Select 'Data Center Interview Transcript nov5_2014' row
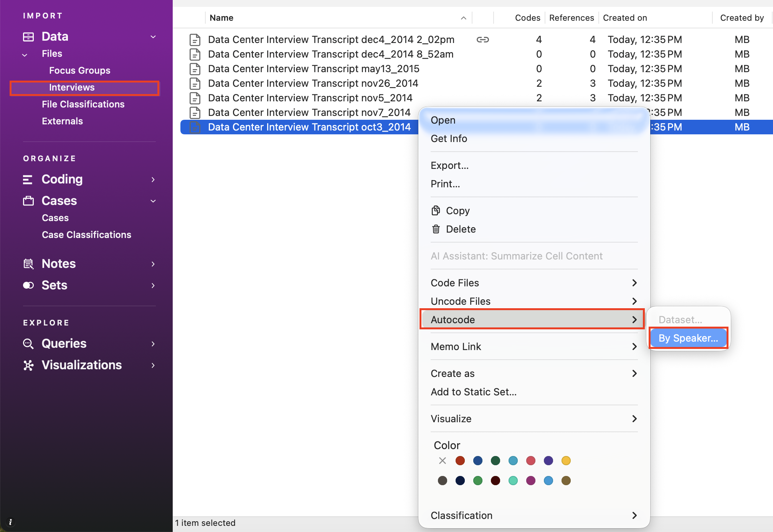773x532 pixels. point(477,98)
